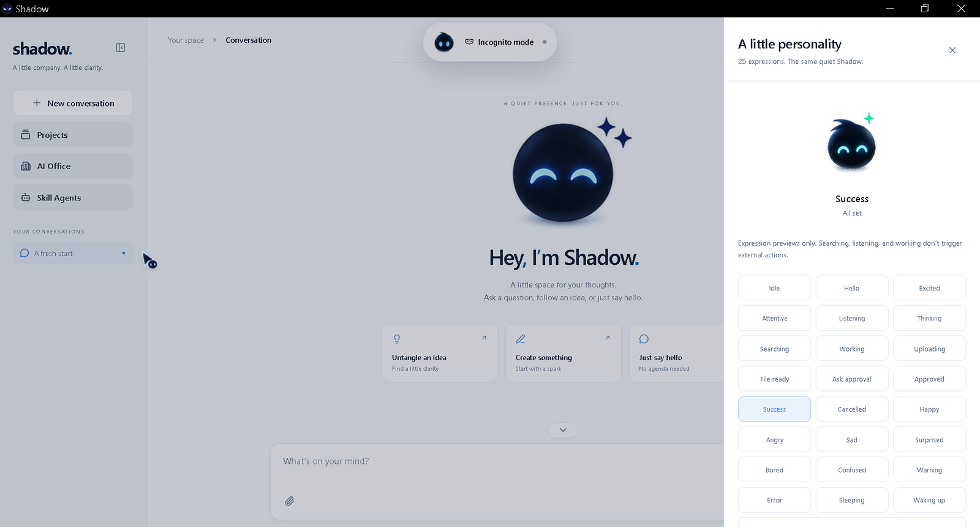980x527 pixels.
Task: Collapse the sidebar with the panel icon
Action: (121, 48)
